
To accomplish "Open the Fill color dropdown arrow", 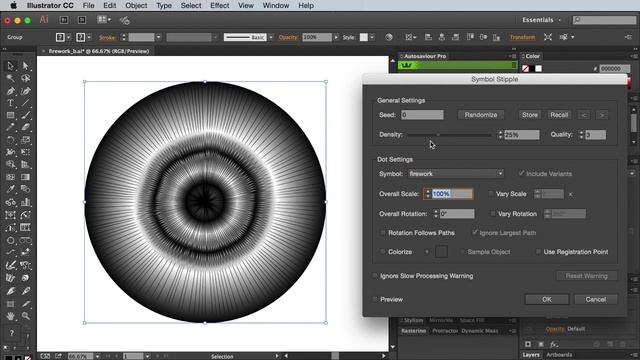I will pyautogui.click(x=69, y=37).
